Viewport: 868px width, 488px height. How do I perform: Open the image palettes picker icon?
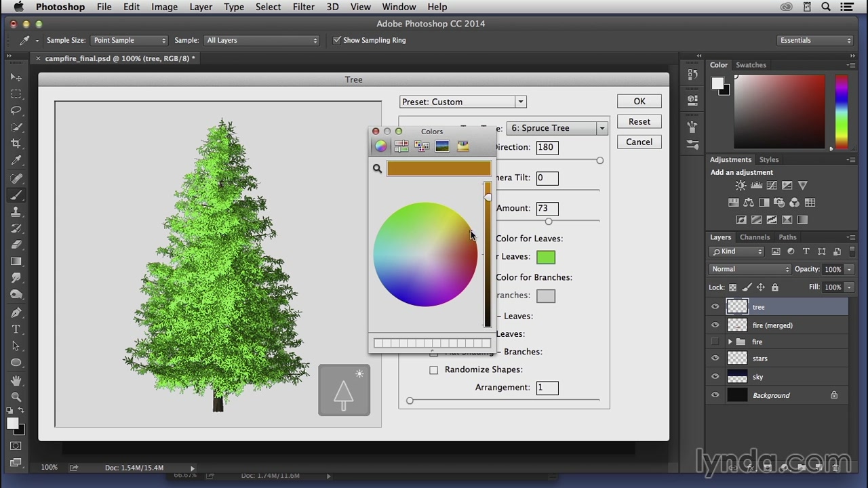tap(442, 146)
